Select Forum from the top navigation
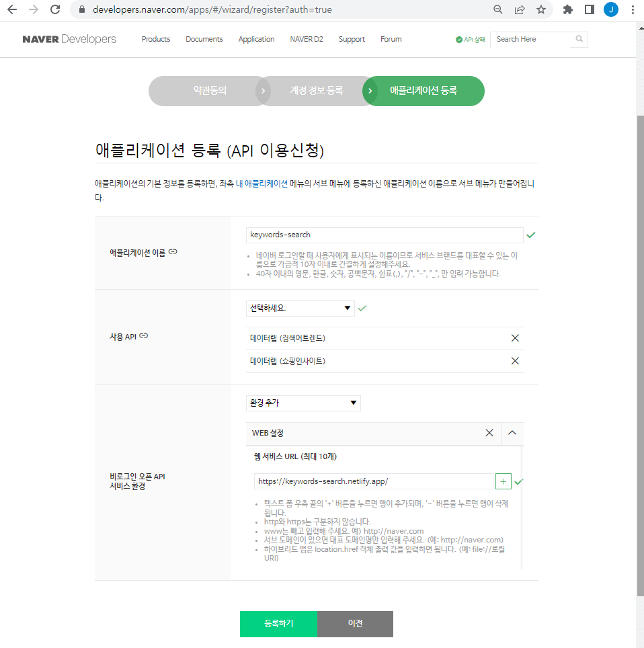Screen dimensions: 644x648 [391, 39]
